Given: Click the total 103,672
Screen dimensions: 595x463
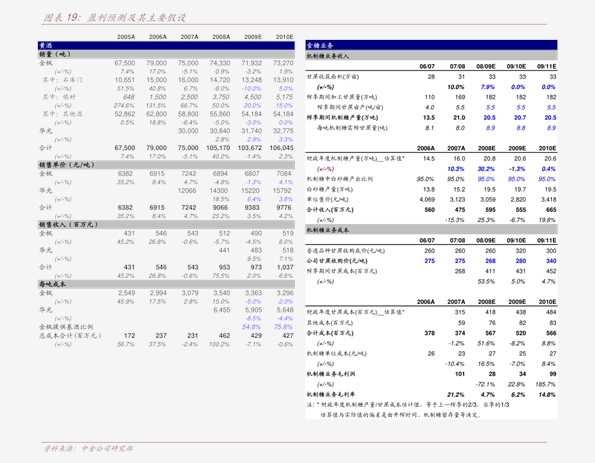Looking at the screenshot, I should coord(250,148).
